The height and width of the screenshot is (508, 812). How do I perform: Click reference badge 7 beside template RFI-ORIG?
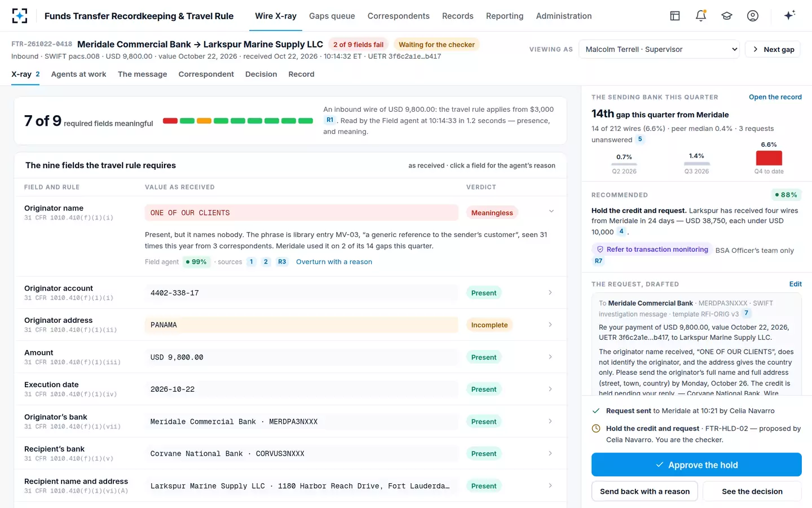point(747,313)
